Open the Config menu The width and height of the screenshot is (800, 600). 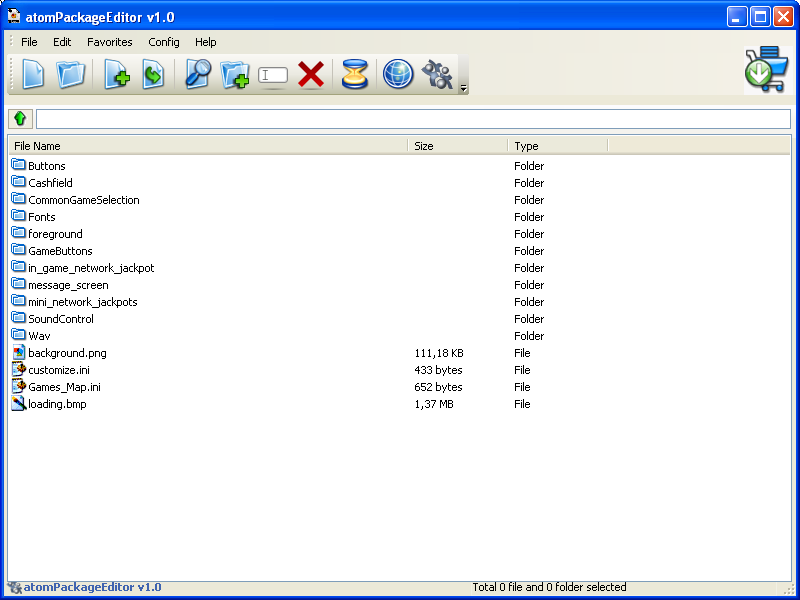pyautogui.click(x=164, y=42)
